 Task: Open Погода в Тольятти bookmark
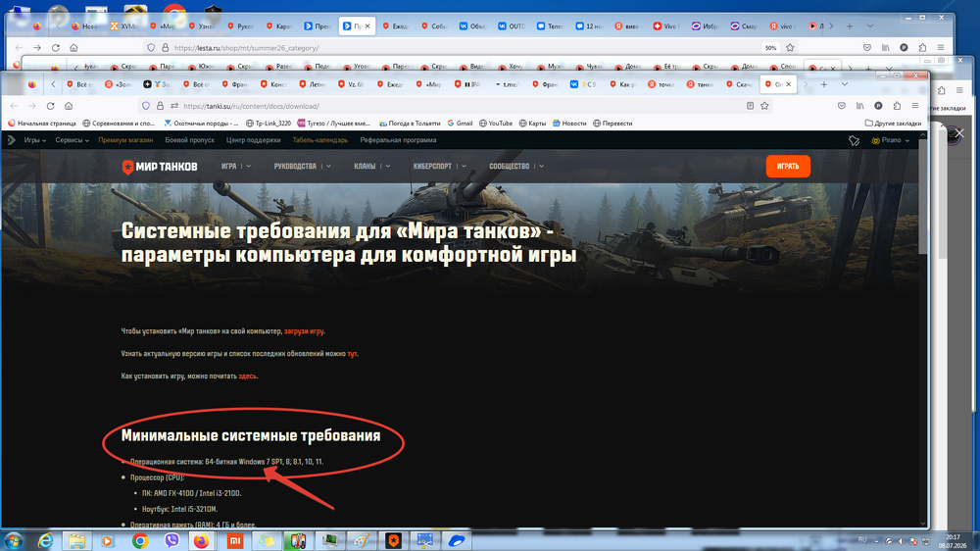410,124
